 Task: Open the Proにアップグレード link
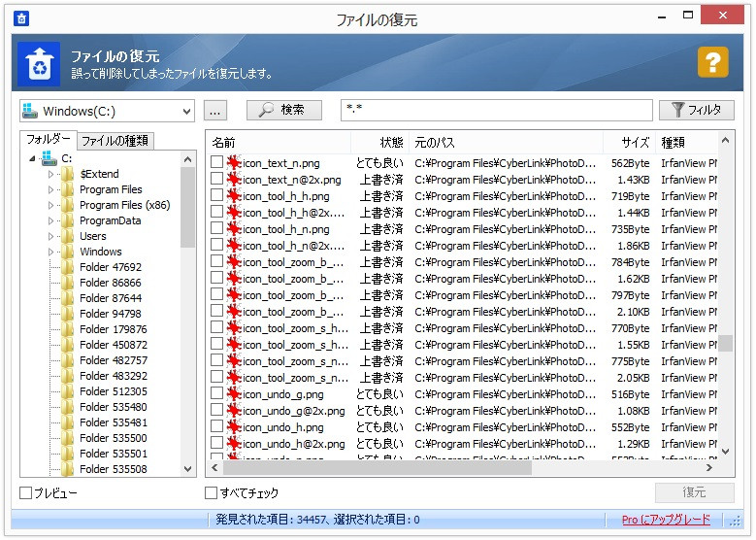666,520
